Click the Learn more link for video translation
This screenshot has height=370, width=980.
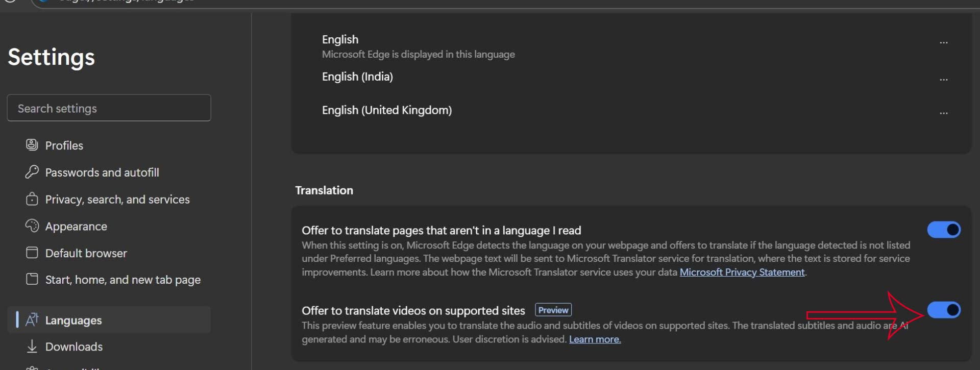[595, 339]
